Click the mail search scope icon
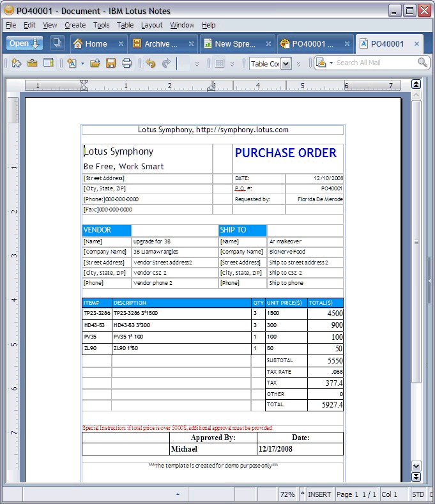This screenshot has width=435, height=504. pyautogui.click(x=321, y=63)
